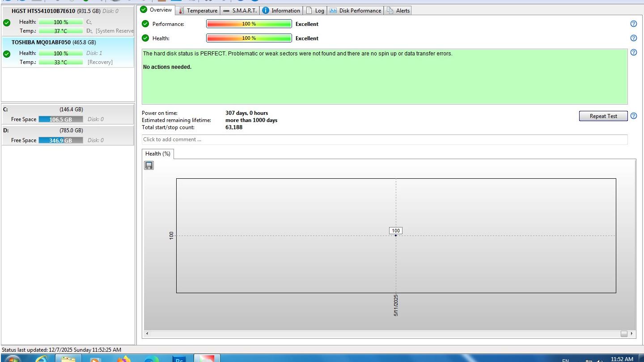Switch to the Temperature tab
644x362 pixels.
198,11
